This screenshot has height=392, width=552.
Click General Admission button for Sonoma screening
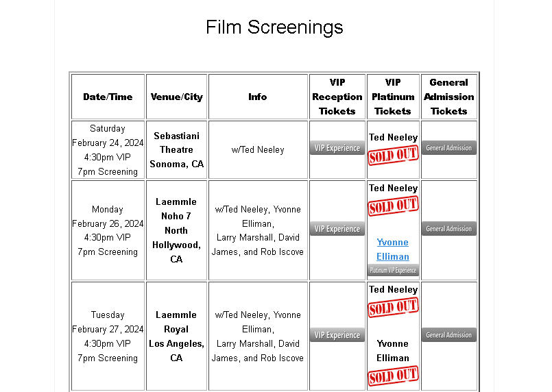[x=449, y=148]
